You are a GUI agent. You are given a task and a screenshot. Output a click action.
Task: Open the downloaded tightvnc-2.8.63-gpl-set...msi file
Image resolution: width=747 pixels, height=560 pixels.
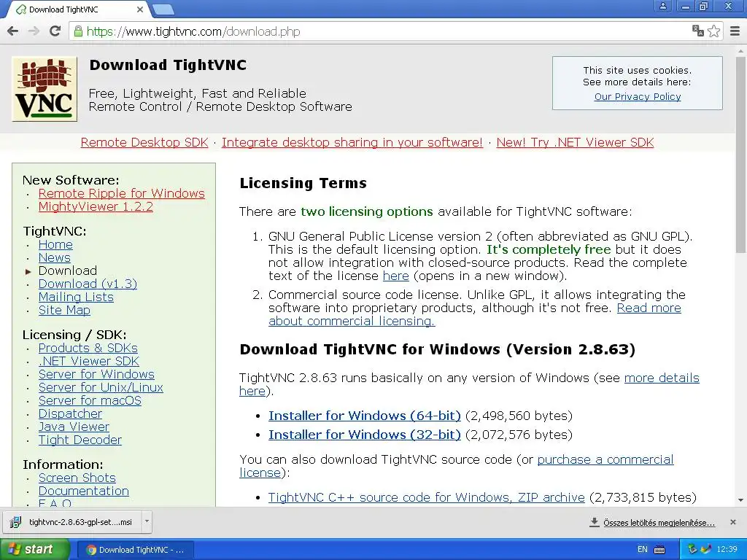click(x=74, y=522)
